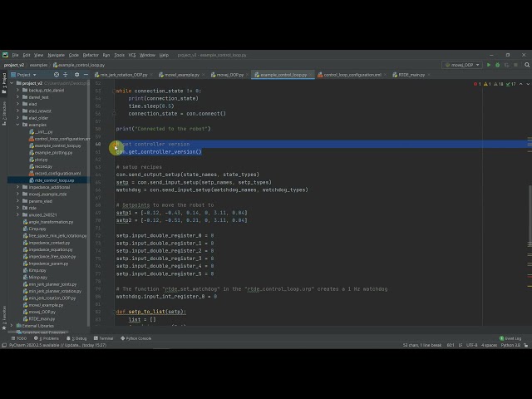Image resolution: width=532 pixels, height=399 pixels.
Task: Expand the daniel_test folder
Action: coord(18,97)
